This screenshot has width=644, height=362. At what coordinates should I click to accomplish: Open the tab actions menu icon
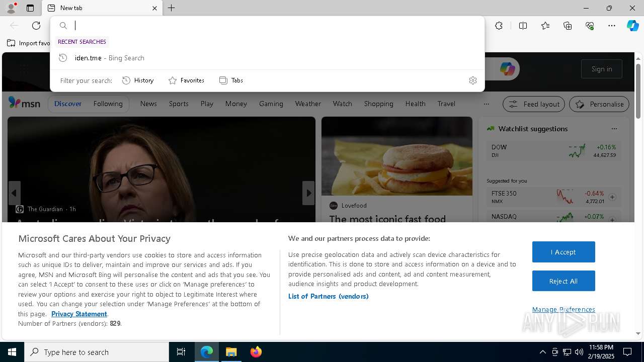tap(30, 8)
